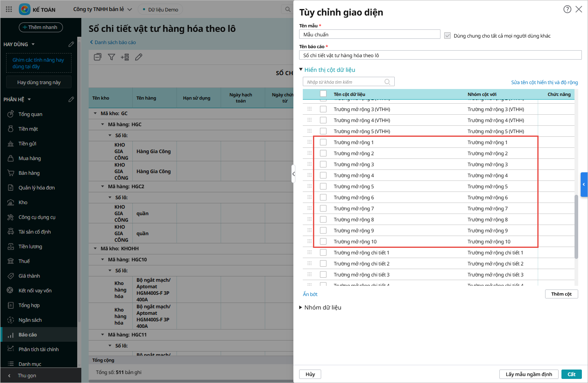
Task: Click the filter funnel icon in report toolbar
Action: (x=111, y=57)
